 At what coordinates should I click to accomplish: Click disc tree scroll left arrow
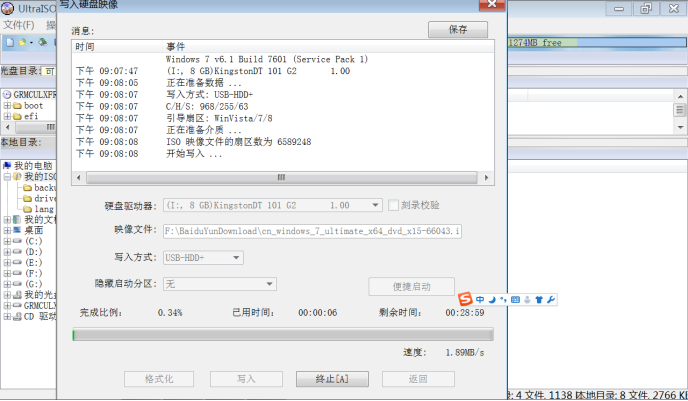click(7, 127)
